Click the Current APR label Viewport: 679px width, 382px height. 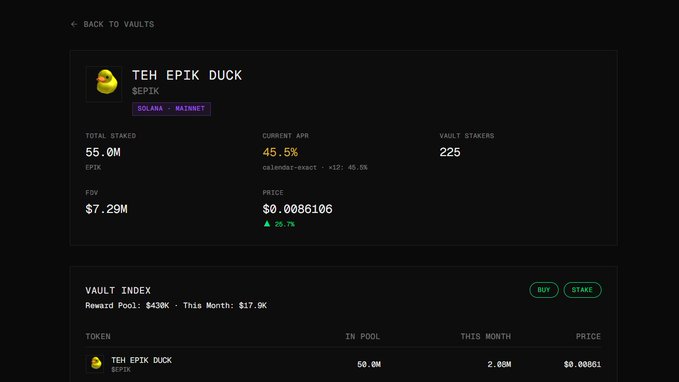pyautogui.click(x=285, y=136)
